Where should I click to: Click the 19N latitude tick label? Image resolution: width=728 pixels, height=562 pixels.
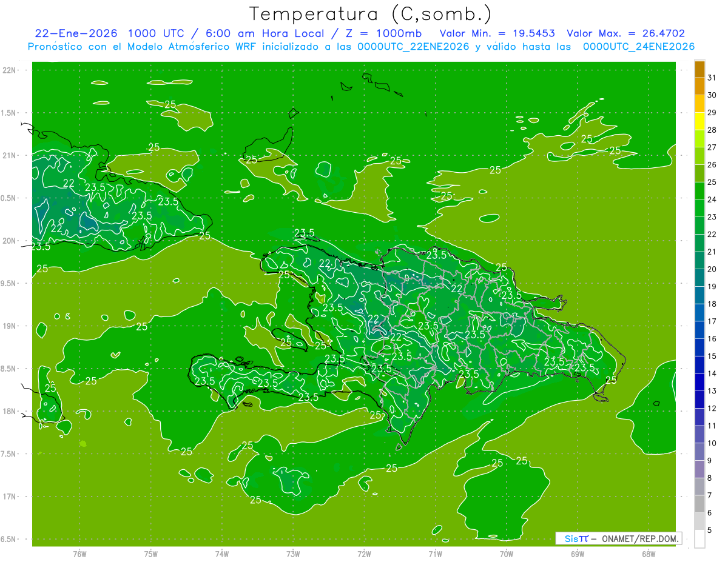[x=10, y=326]
